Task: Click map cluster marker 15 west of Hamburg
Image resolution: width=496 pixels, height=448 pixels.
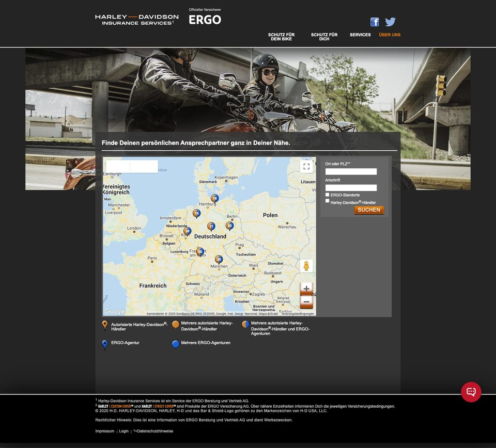Action: (196, 214)
